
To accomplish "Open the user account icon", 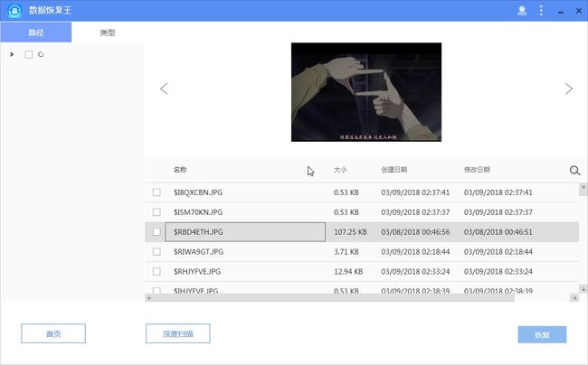I will [522, 11].
